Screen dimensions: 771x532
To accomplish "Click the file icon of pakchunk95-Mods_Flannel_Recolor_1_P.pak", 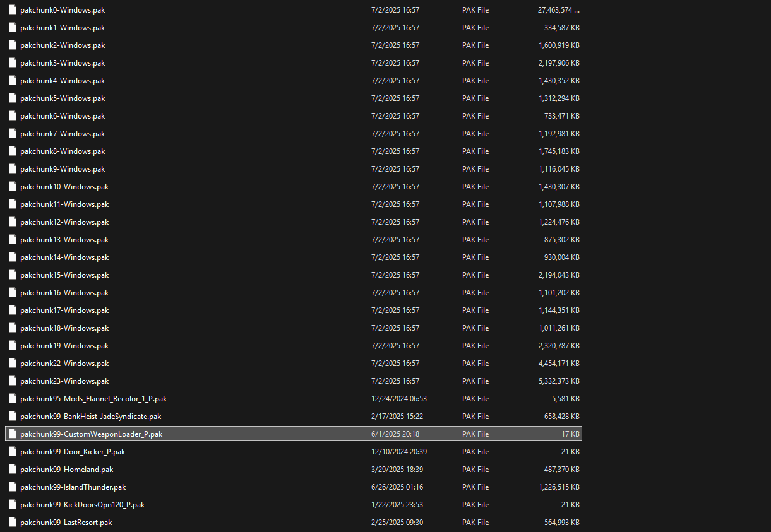I will click(12, 399).
